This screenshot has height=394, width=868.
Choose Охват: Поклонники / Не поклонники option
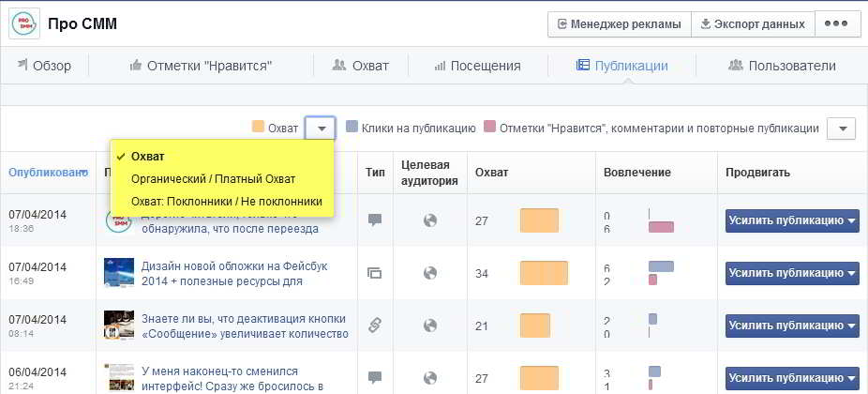226,202
